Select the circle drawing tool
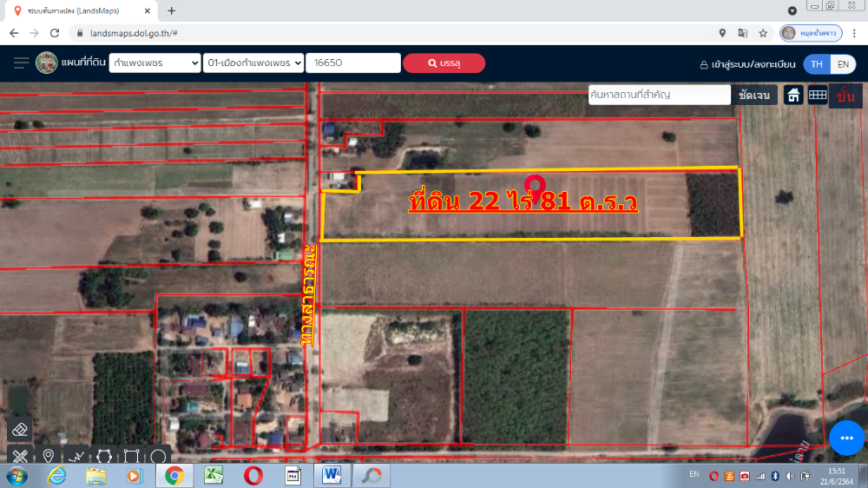The width and height of the screenshot is (868, 488). tap(158, 456)
